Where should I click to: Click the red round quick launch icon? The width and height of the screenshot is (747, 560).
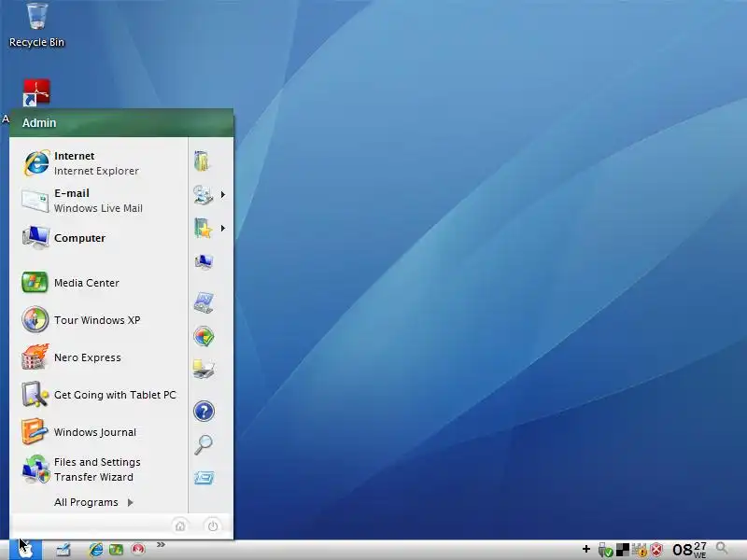coord(138,550)
